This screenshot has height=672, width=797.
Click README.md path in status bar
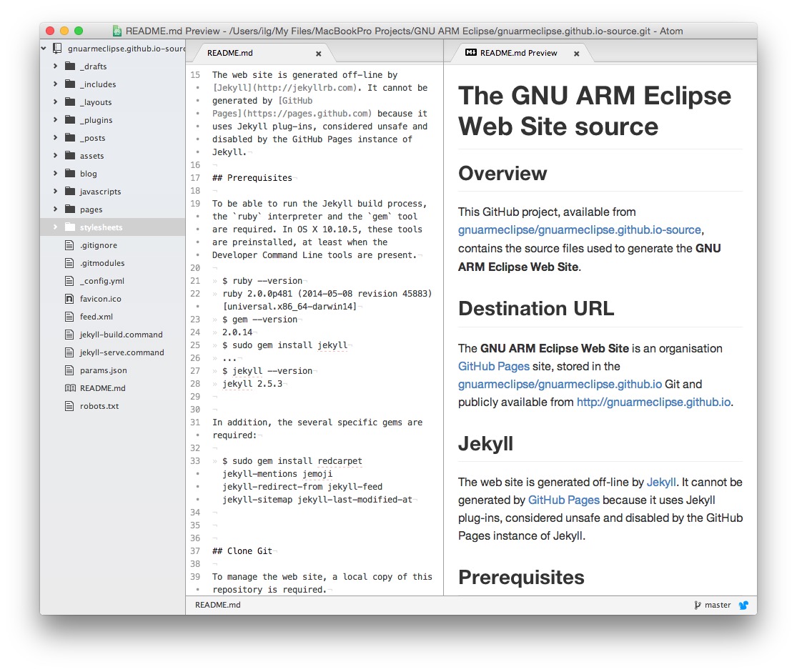click(218, 605)
